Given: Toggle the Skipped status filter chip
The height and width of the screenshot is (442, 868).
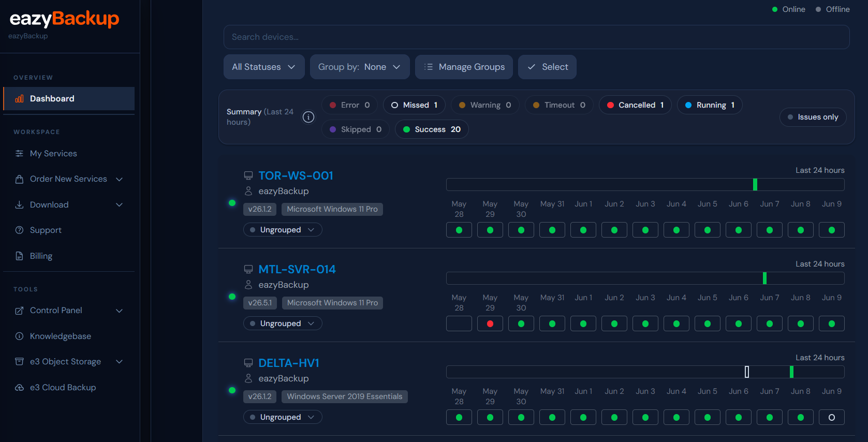Looking at the screenshot, I should [356, 129].
